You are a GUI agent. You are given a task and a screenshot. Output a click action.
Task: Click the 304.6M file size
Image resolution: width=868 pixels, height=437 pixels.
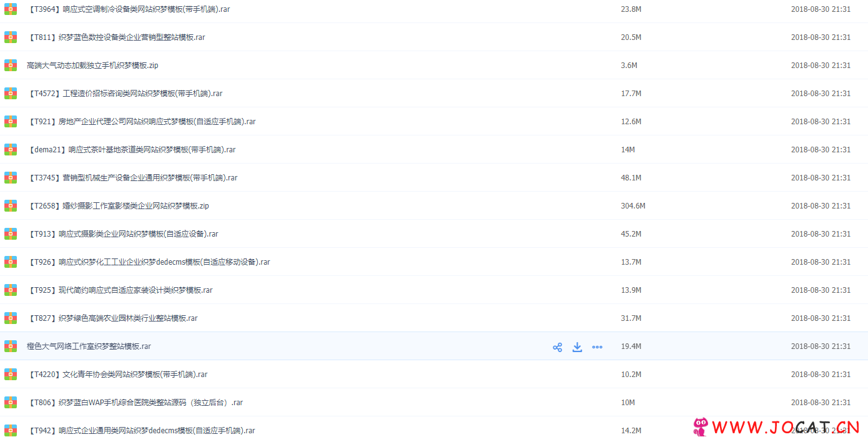pyautogui.click(x=633, y=206)
